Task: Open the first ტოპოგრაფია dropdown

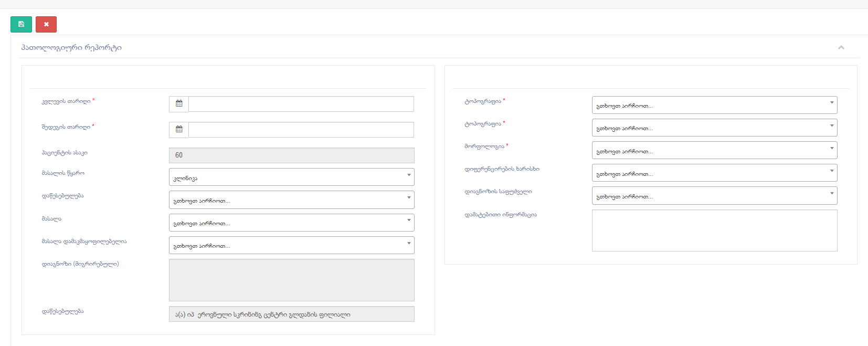Action: (x=714, y=105)
